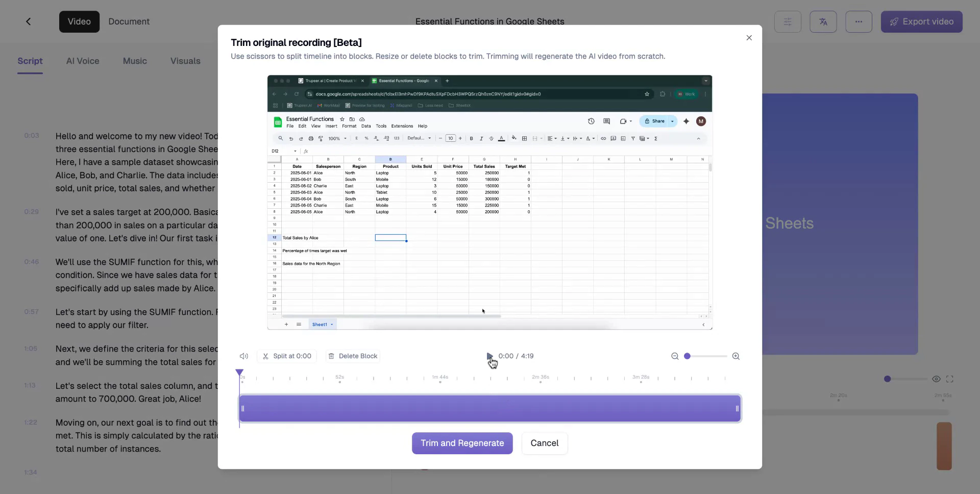Switch to Document mode
980x494 pixels.
[128, 21]
